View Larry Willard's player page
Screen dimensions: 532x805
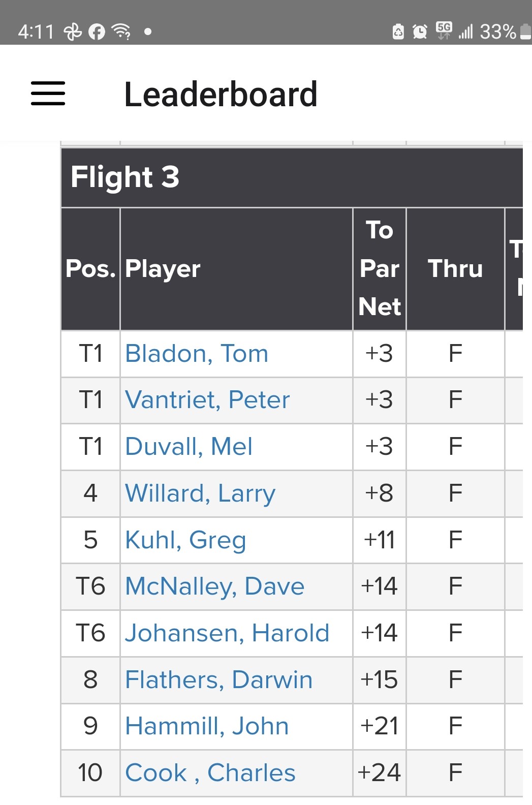point(200,493)
